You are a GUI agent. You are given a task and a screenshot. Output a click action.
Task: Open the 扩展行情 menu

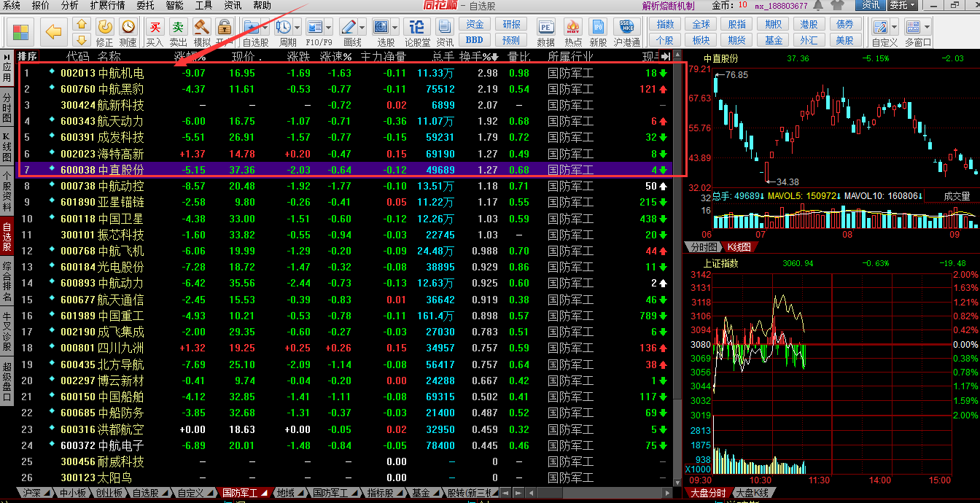[x=107, y=5]
